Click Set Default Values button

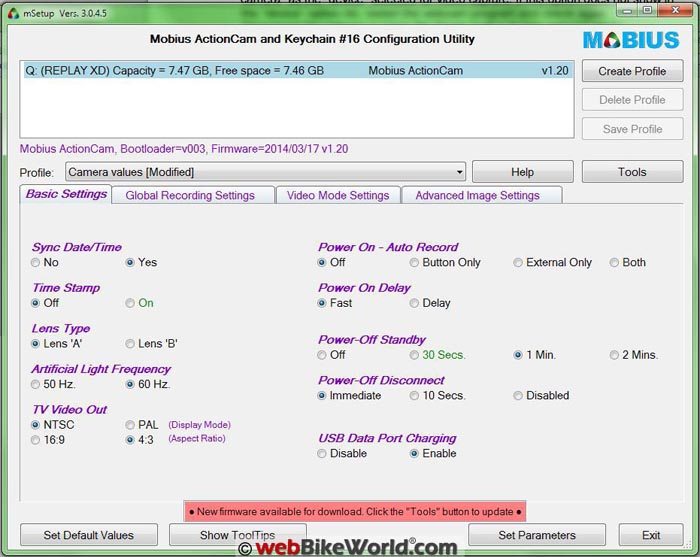(x=89, y=535)
